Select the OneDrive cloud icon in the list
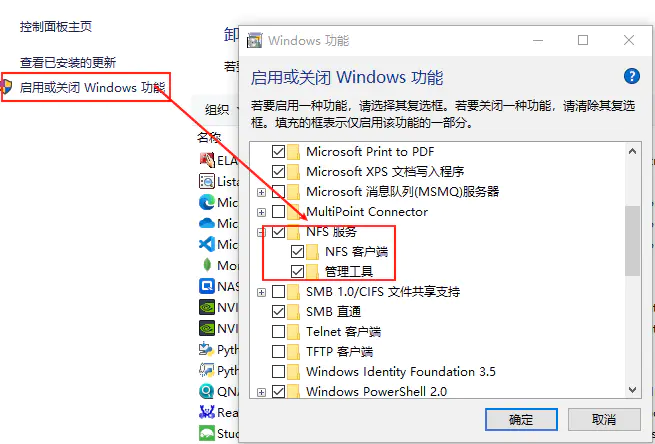Screen dimensions: 655x444 tap(207, 223)
